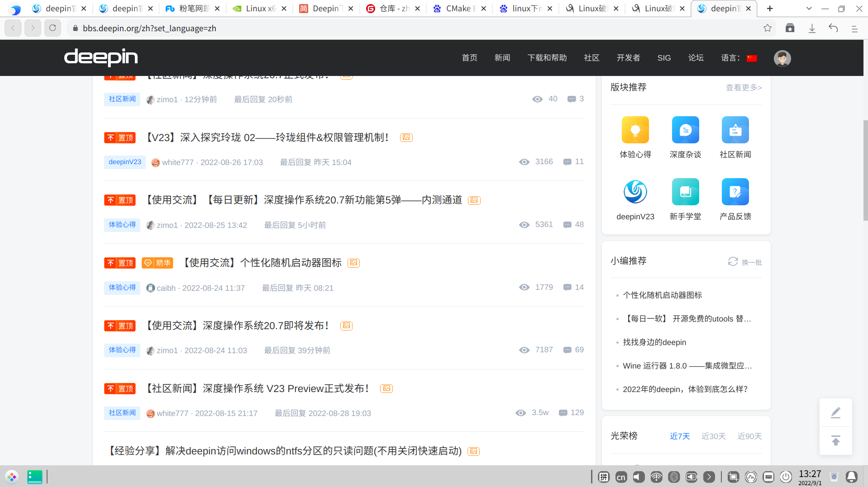Switch to the CMake browser tab

[x=459, y=9]
